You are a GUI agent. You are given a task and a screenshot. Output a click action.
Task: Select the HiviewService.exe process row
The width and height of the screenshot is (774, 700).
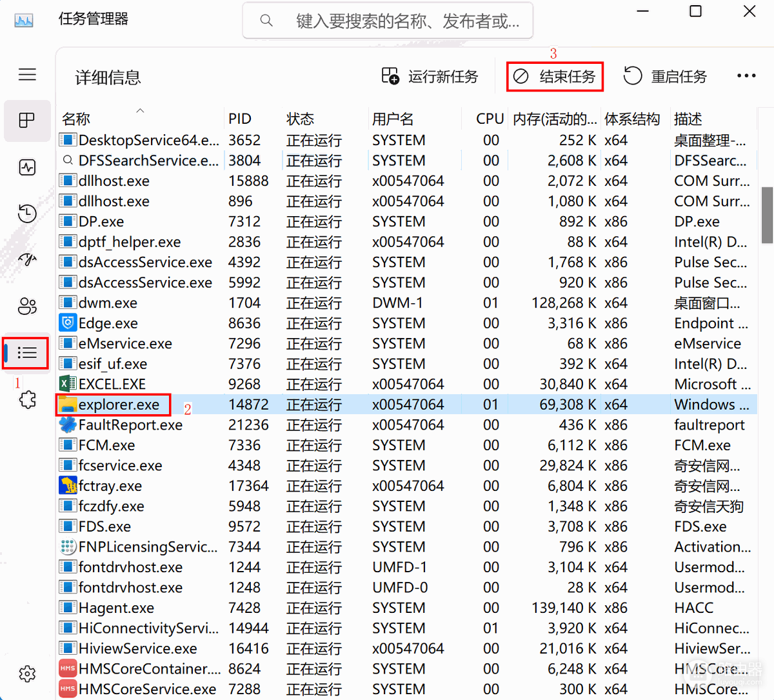[406, 648]
